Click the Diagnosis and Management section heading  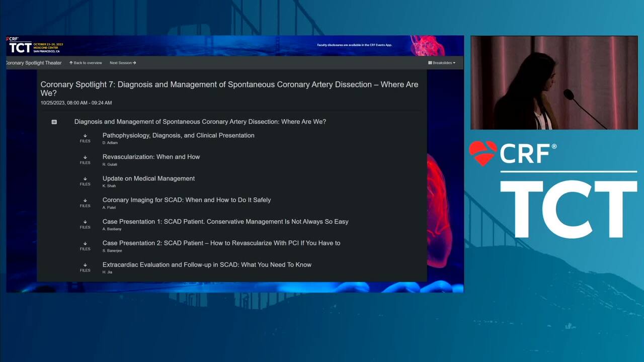click(200, 122)
